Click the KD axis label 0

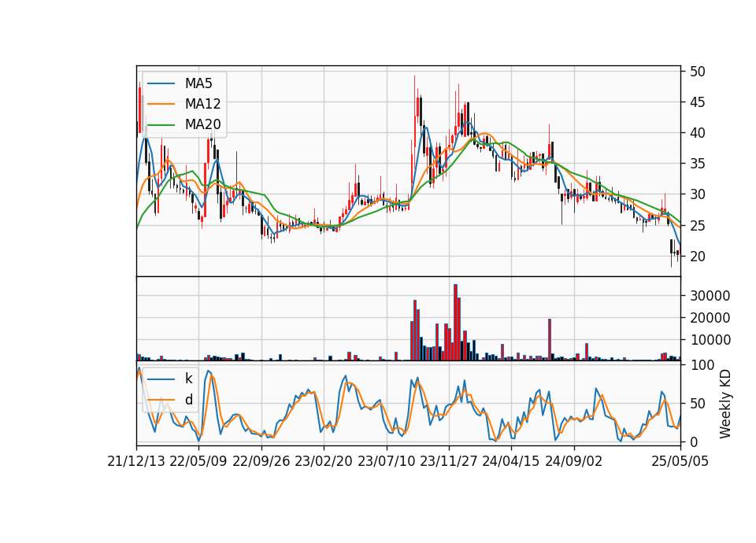coord(694,442)
